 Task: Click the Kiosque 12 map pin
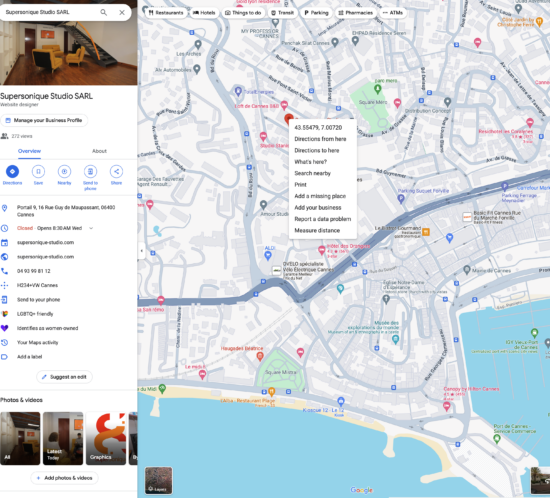click(x=341, y=401)
